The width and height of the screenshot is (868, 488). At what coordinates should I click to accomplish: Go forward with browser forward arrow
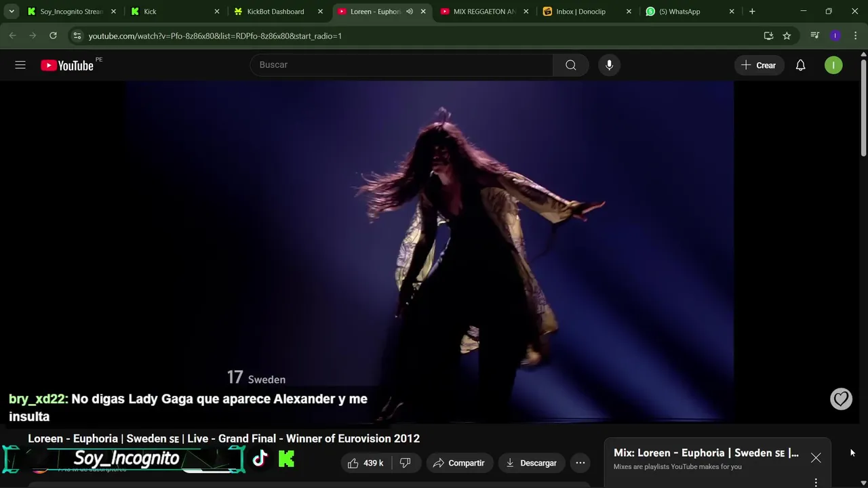[33, 36]
